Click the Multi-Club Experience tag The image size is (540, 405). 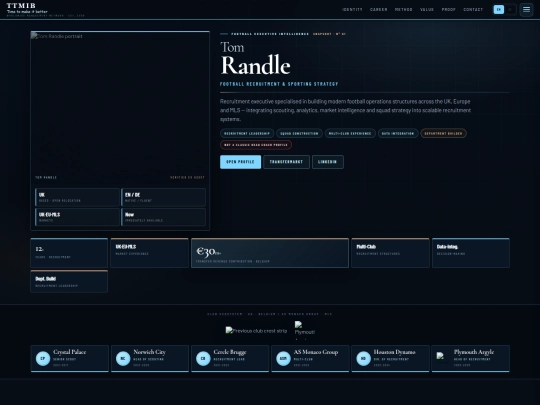tap(350, 133)
